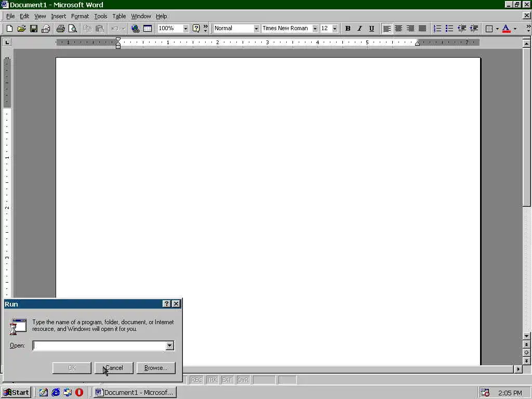
Task: Click the Show Desktop Quick Launch icon
Action: pos(44,393)
